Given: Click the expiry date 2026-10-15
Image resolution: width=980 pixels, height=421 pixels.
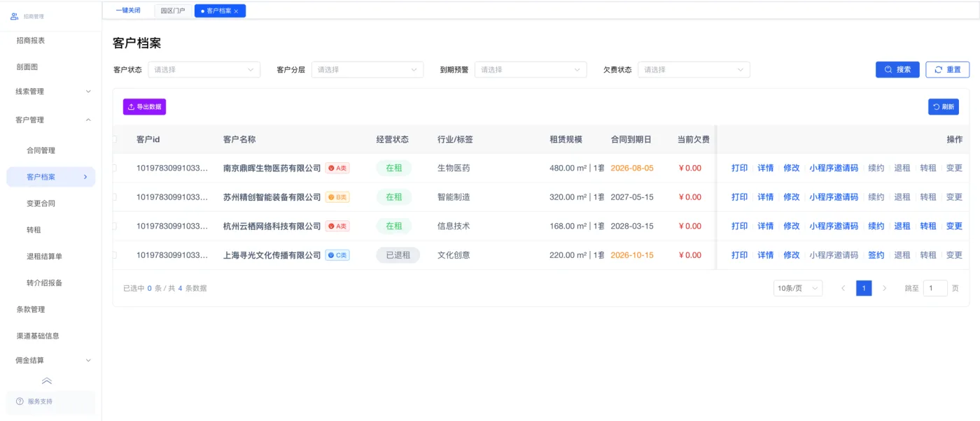Looking at the screenshot, I should [x=632, y=255].
